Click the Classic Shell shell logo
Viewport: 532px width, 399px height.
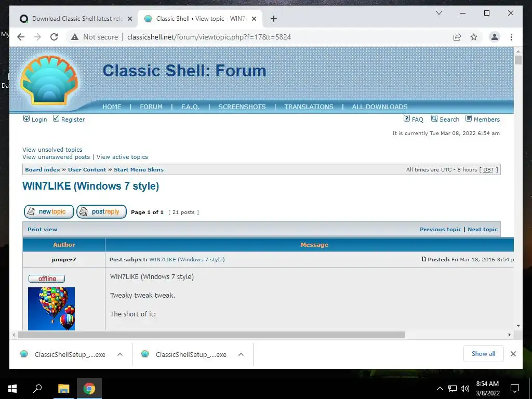[x=49, y=80]
